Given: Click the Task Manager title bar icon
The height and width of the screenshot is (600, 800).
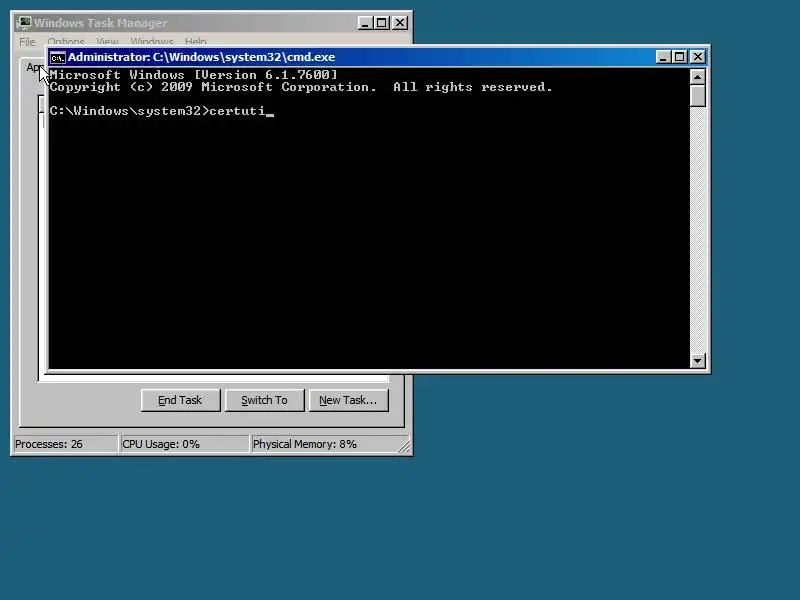Looking at the screenshot, I should (x=23, y=23).
